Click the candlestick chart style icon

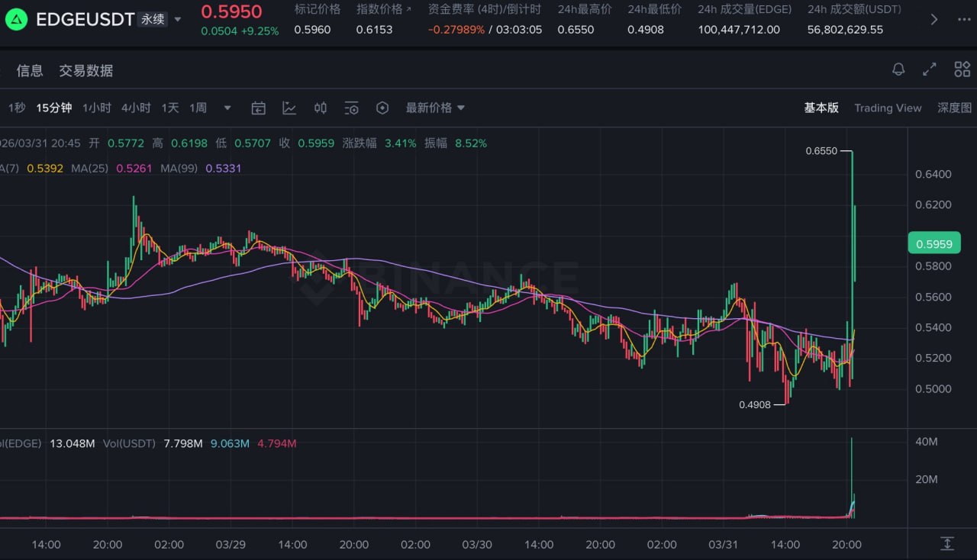tap(321, 108)
